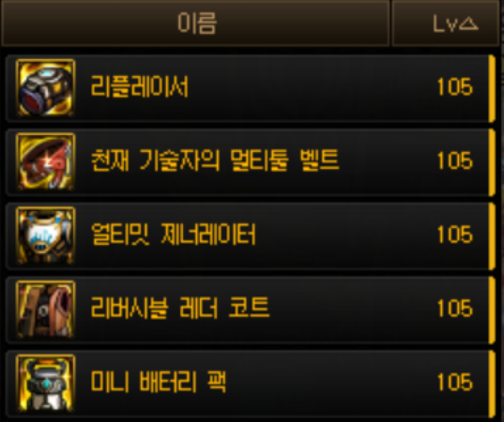The height and width of the screenshot is (422, 504).
Task: Click the 리버시블 레더 코트 coat icon
Action: 46,309
